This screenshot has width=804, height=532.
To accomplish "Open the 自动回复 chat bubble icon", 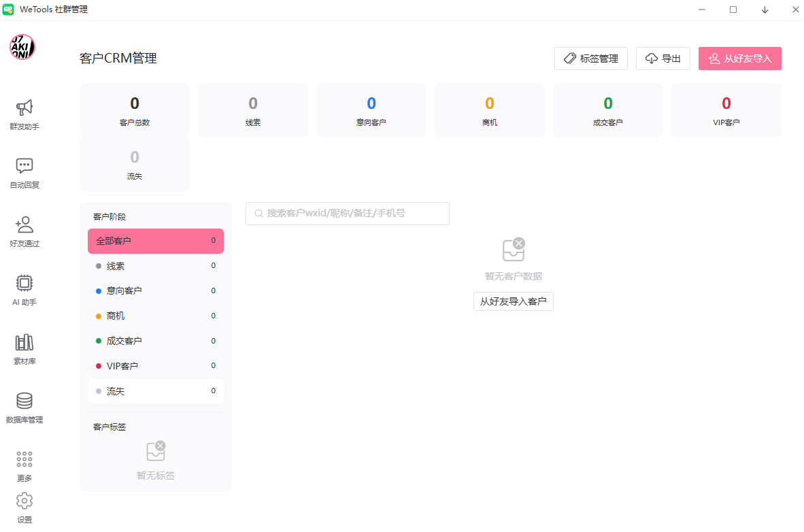I will click(24, 167).
